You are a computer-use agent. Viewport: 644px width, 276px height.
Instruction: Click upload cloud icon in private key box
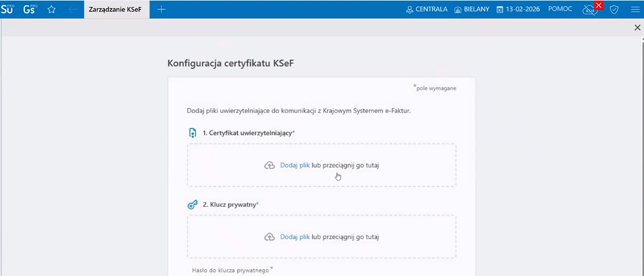269,236
